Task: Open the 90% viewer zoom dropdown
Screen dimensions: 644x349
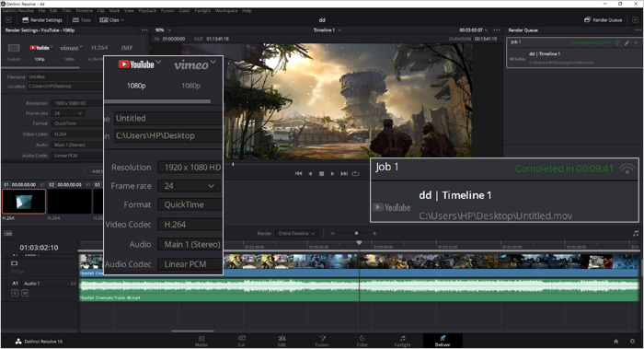Action: tap(163, 30)
